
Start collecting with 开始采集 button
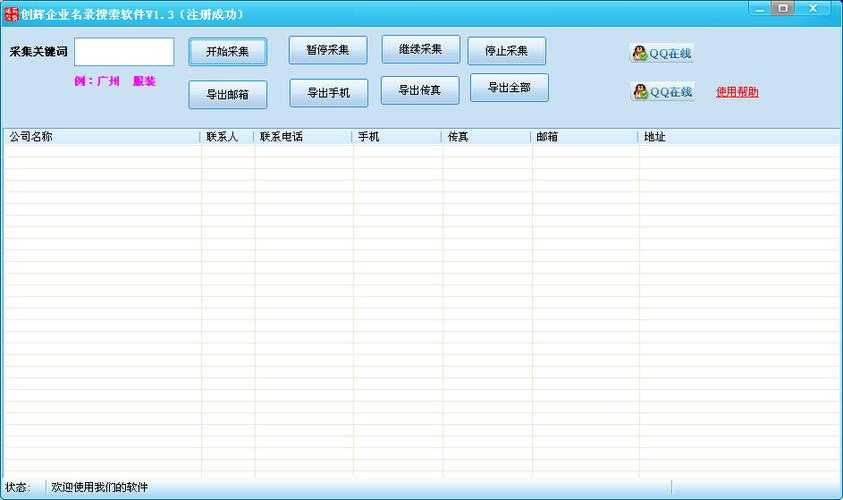(227, 52)
